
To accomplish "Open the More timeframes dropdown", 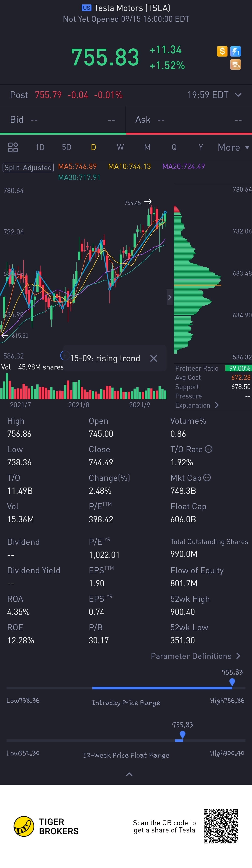I will 233,147.
